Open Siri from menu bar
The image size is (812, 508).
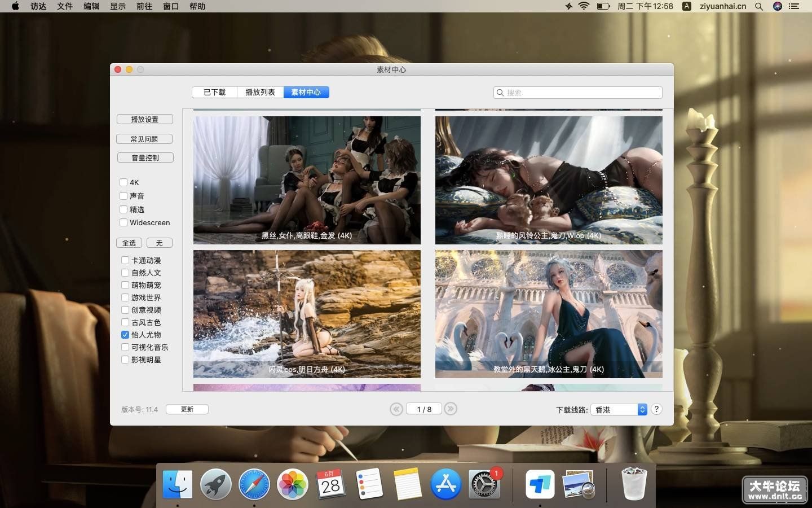pyautogui.click(x=778, y=6)
